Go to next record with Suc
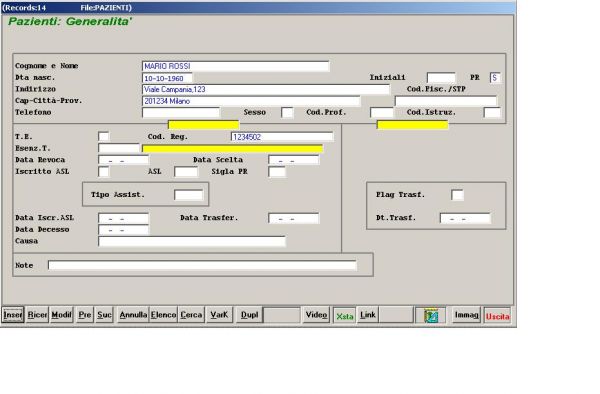600x394 pixels. tap(104, 315)
